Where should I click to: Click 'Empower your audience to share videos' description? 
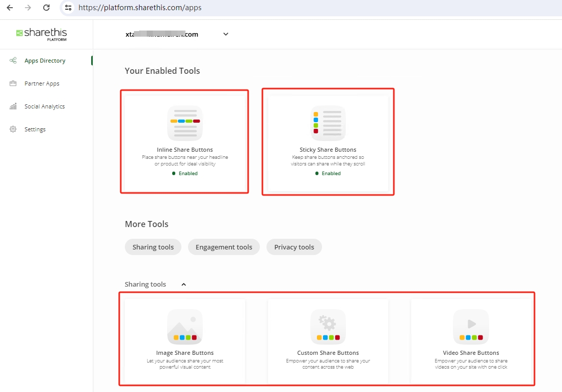[471, 363]
